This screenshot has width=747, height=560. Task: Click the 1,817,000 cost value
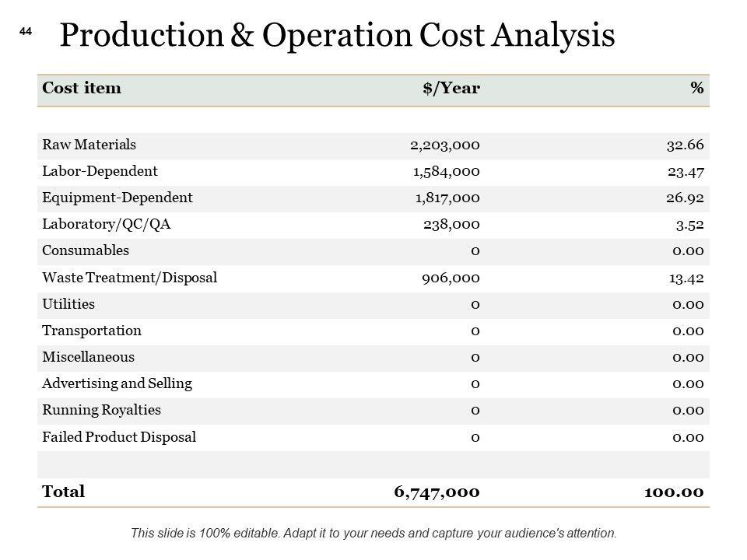(447, 197)
